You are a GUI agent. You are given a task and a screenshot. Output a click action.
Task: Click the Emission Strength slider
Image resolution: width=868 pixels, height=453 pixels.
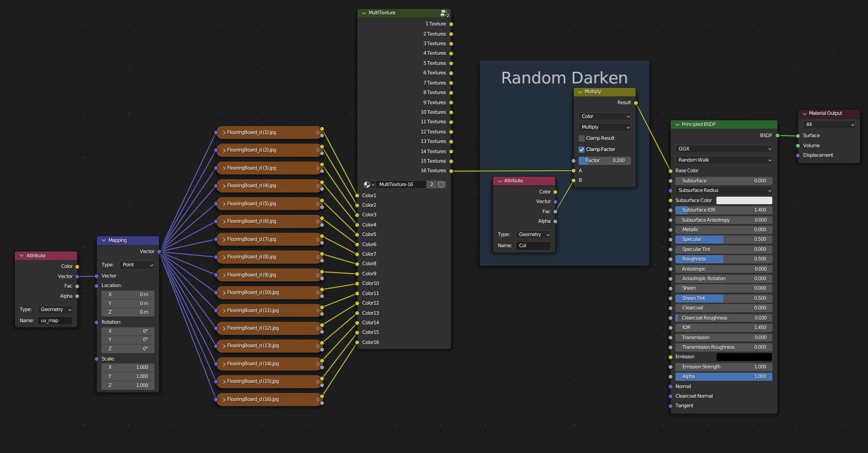click(x=724, y=367)
